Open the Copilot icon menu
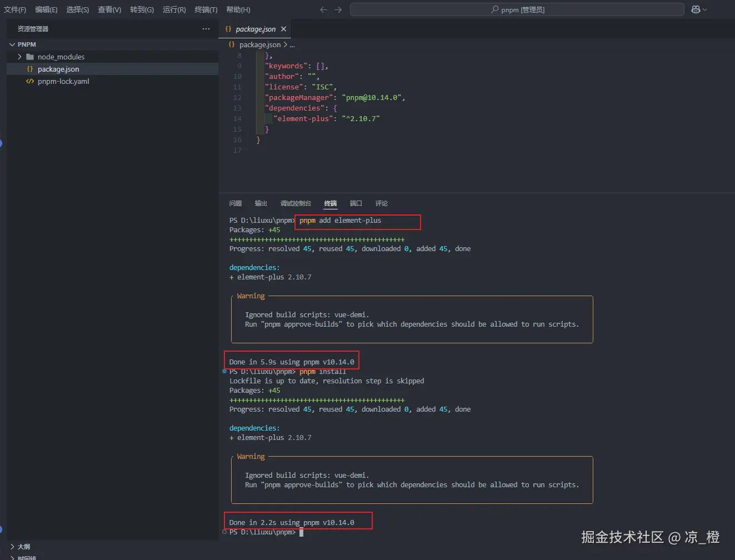Image resolution: width=735 pixels, height=560 pixels. pos(696,9)
